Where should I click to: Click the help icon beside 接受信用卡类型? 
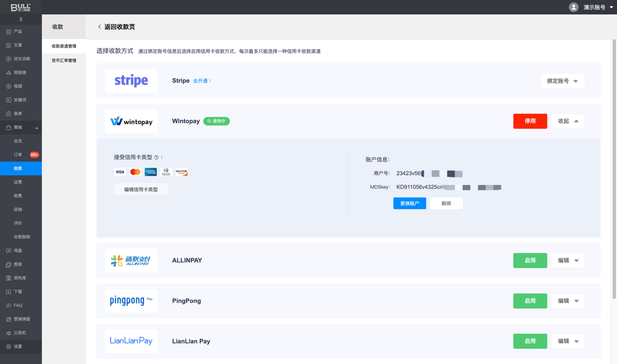(156, 157)
